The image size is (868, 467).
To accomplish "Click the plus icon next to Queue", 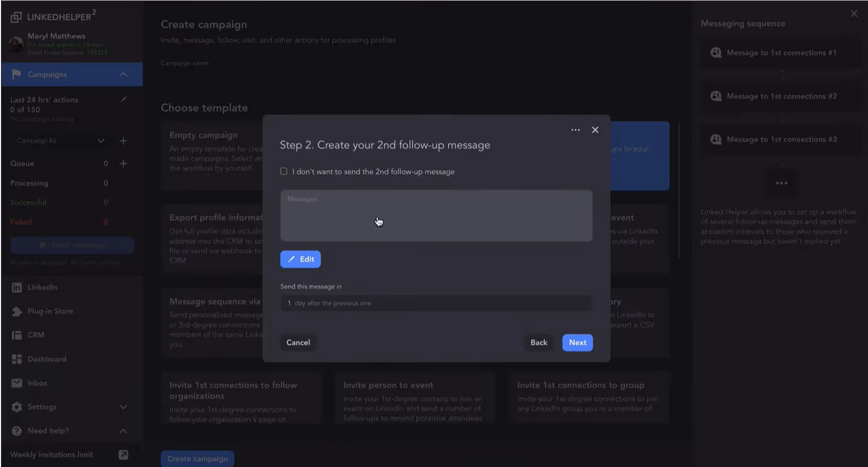I will click(123, 163).
